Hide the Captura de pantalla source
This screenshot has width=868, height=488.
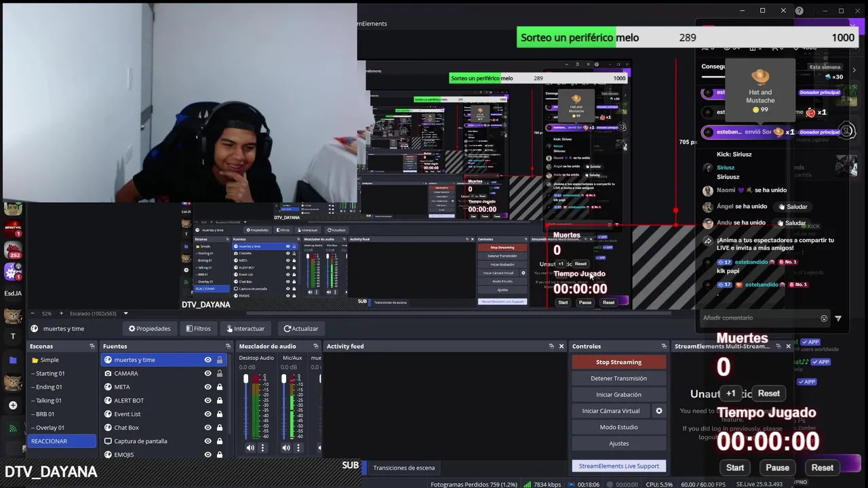pos(208,441)
